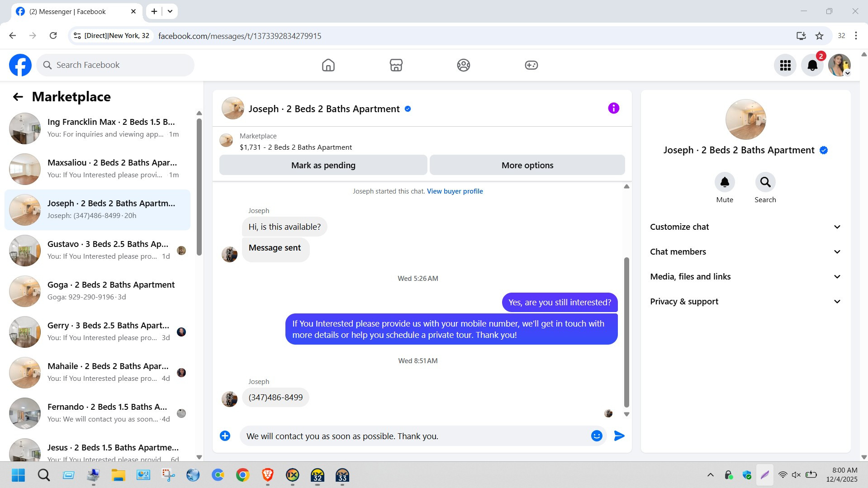The width and height of the screenshot is (868, 488).
Task: Show hidden system tray icons
Action: pos(710,475)
